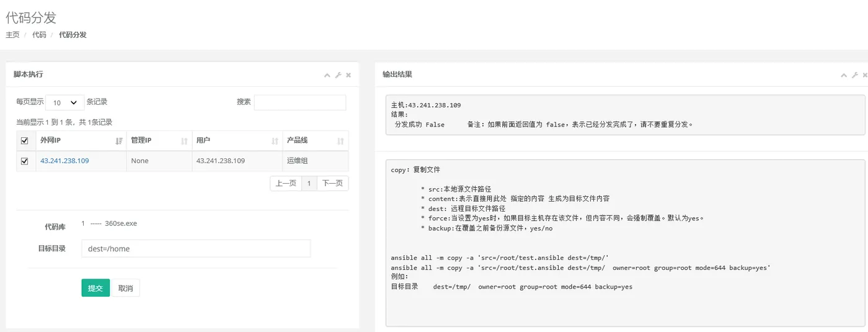The height and width of the screenshot is (332, 868).
Task: Click the 取消 cancel button
Action: coord(126,288)
